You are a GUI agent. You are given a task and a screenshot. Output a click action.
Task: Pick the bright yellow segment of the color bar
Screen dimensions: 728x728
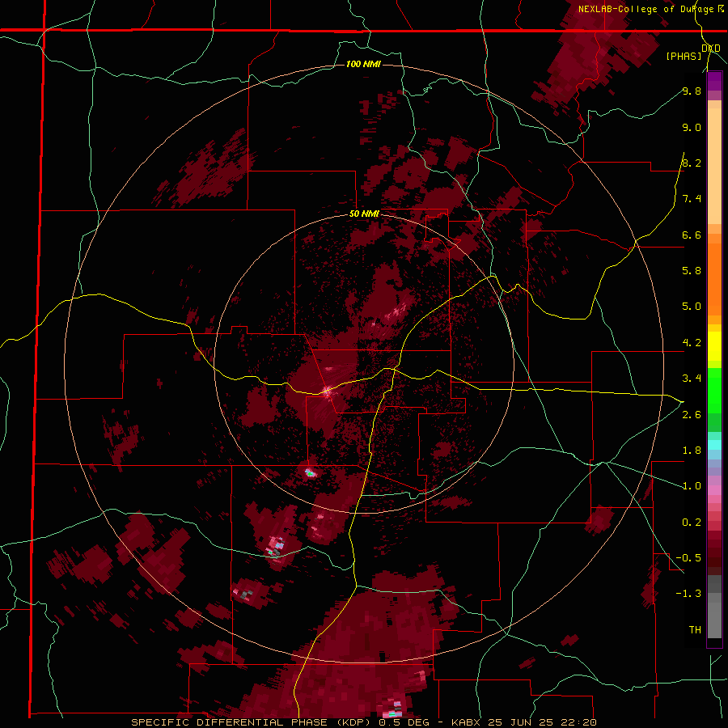(714, 346)
